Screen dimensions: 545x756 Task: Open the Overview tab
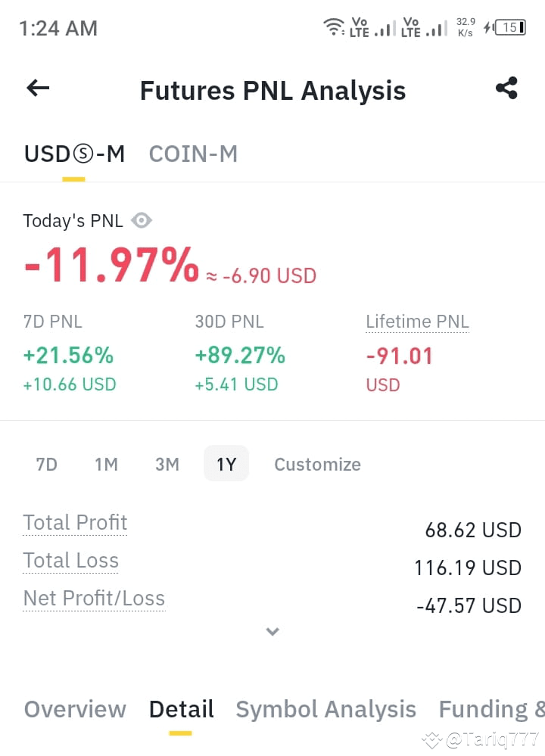(x=75, y=709)
